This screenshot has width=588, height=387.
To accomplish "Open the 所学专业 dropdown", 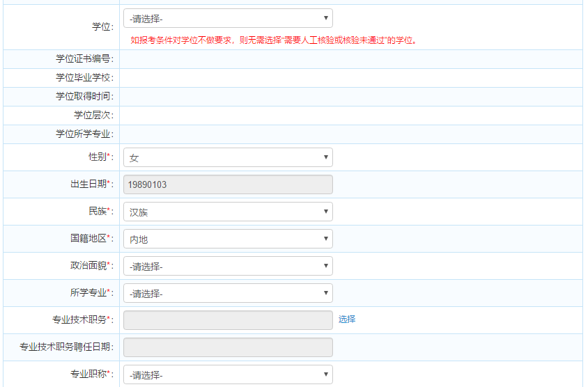I will pyautogui.click(x=228, y=294).
